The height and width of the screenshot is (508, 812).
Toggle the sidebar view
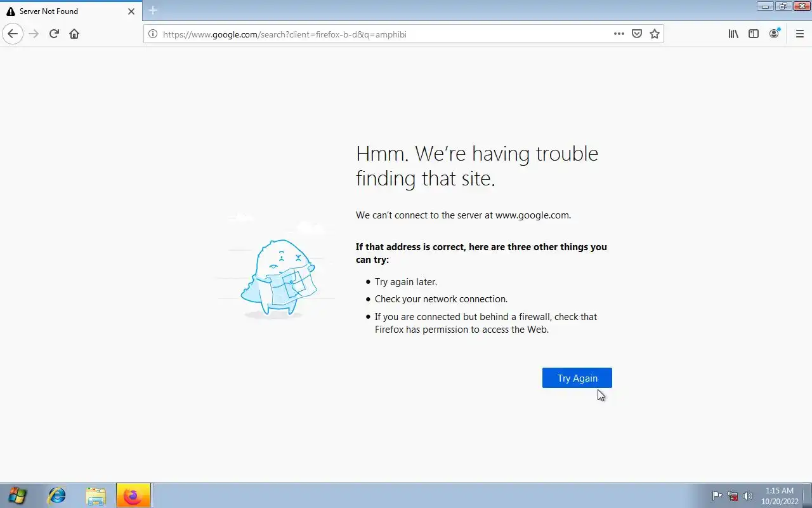pos(754,34)
